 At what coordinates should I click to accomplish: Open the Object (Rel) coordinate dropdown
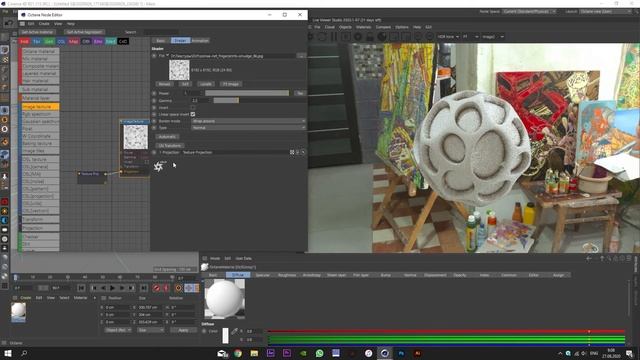tap(118, 330)
